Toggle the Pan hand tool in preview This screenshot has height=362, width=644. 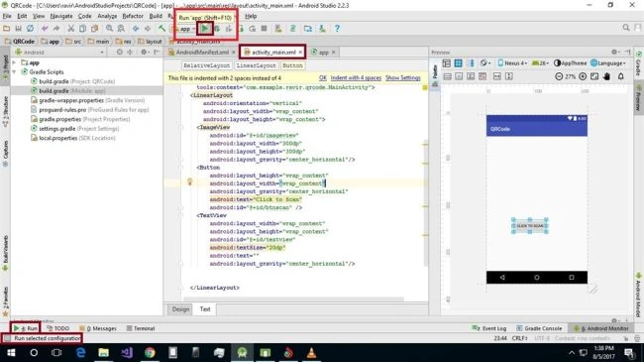point(606,76)
